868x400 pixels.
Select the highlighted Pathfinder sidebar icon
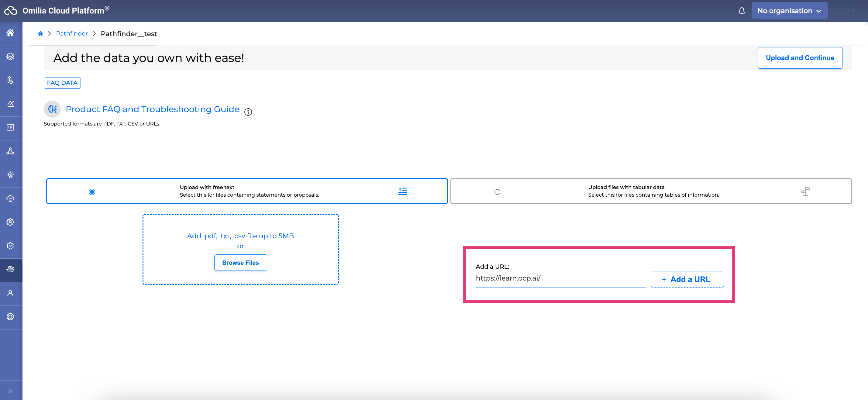(x=10, y=269)
